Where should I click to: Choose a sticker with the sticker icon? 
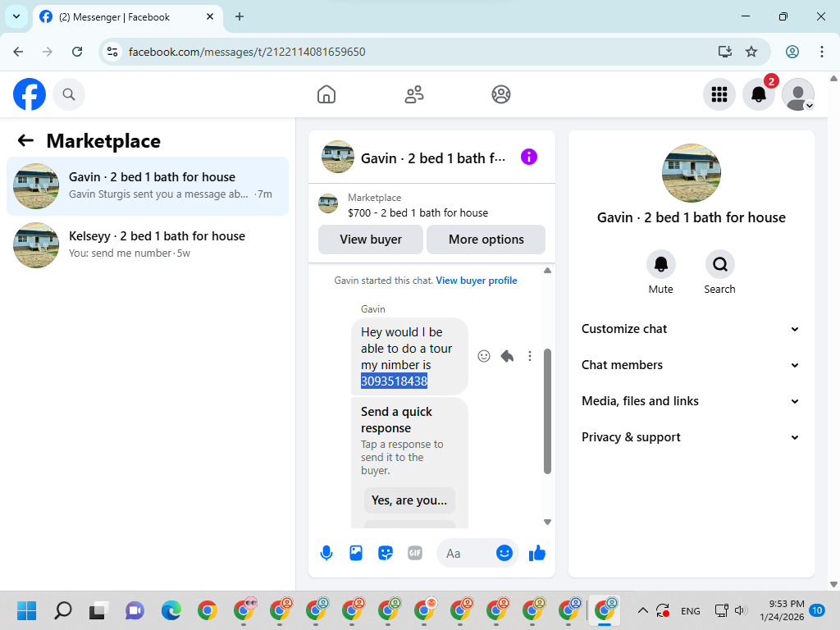tap(386, 553)
